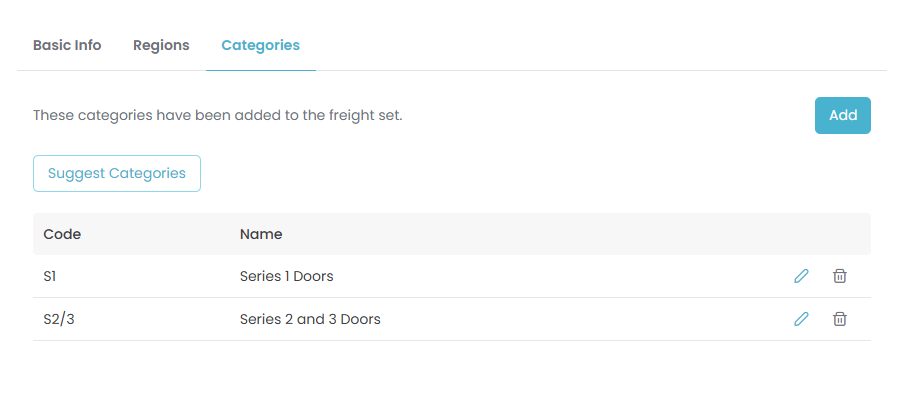Viewport: 900px width, 393px height.
Task: Click the freight set description text
Action: click(218, 115)
